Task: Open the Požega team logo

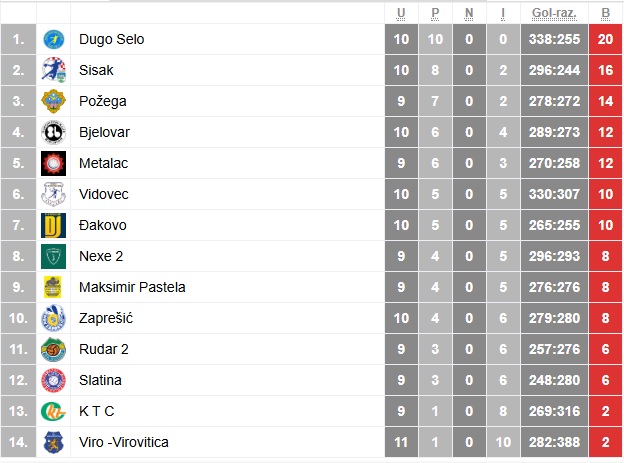Action: pyautogui.click(x=53, y=101)
